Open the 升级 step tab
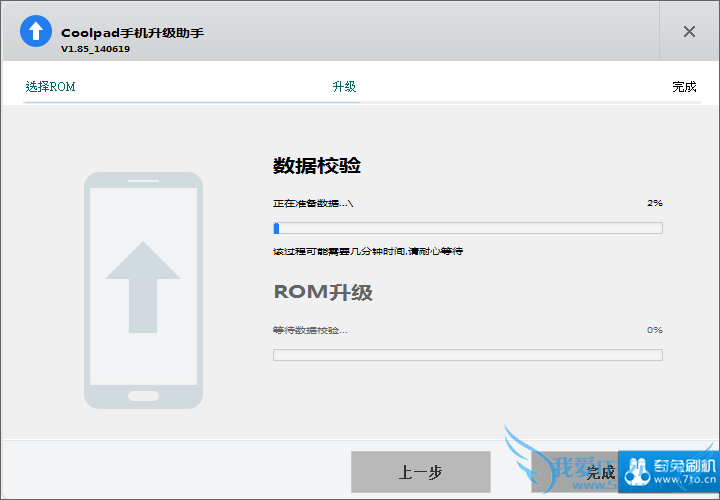This screenshot has height=500, width=720. (344, 87)
